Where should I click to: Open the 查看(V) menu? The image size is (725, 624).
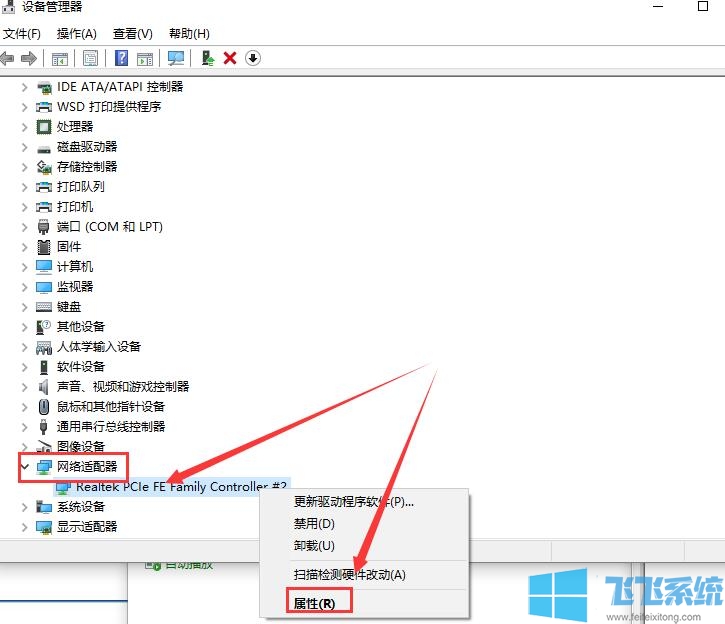(x=133, y=34)
